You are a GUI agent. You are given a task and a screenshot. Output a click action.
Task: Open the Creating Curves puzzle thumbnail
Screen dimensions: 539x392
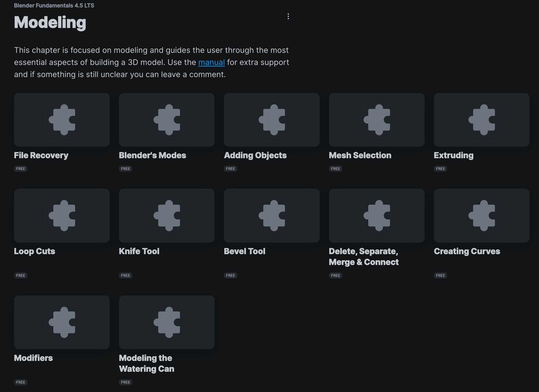[x=482, y=216]
